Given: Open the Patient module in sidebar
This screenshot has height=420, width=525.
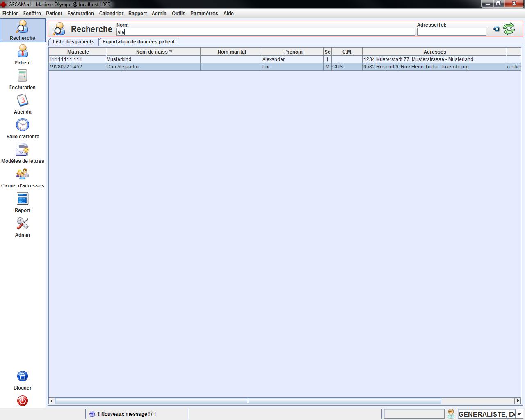Looking at the screenshot, I should 23,52.
